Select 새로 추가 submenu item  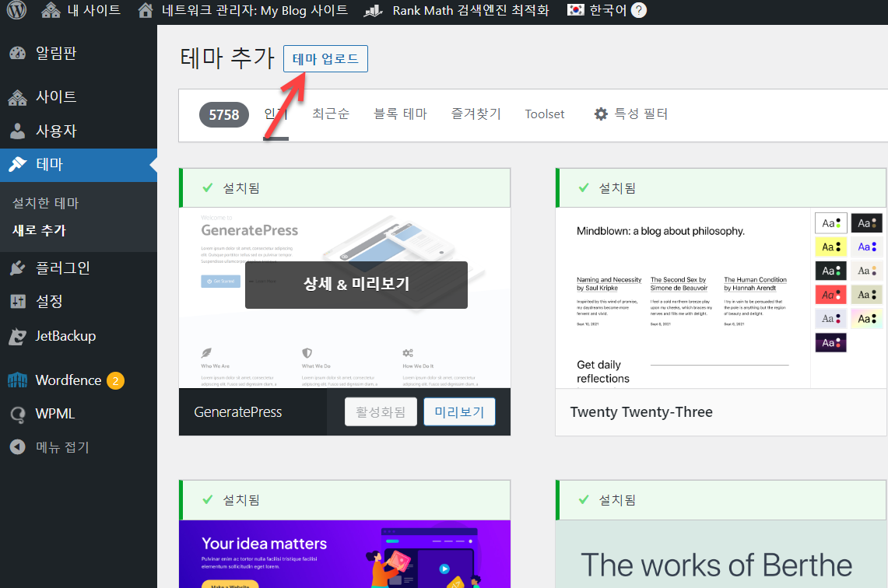click(39, 229)
